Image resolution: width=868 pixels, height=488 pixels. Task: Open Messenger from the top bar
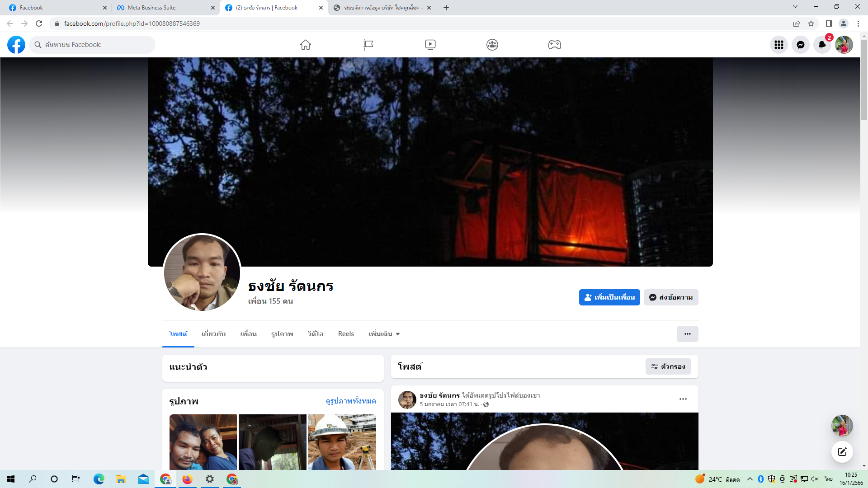(x=800, y=45)
